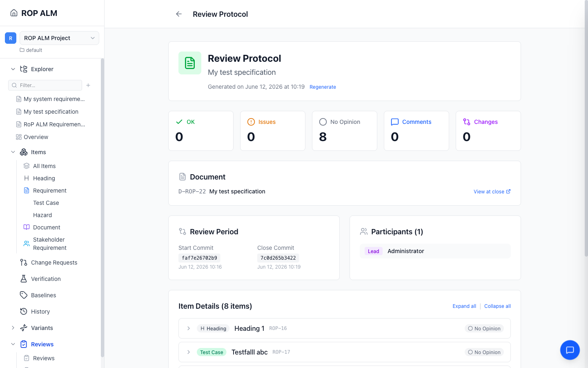
Task: Expand the Testfalll abc item row
Action: pyautogui.click(x=189, y=352)
